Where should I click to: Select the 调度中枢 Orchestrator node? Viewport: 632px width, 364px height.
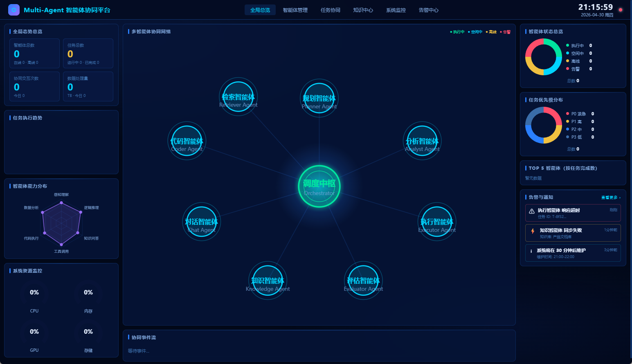319,186
